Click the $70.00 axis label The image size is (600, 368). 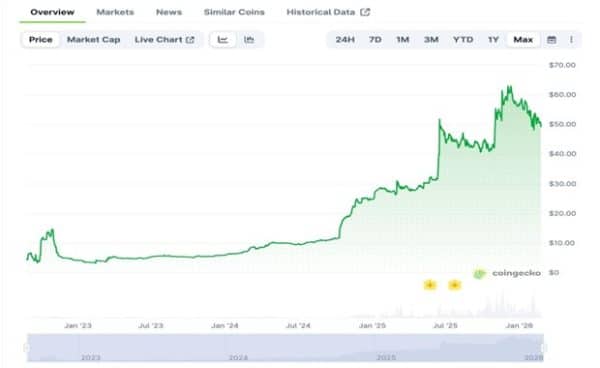click(562, 65)
